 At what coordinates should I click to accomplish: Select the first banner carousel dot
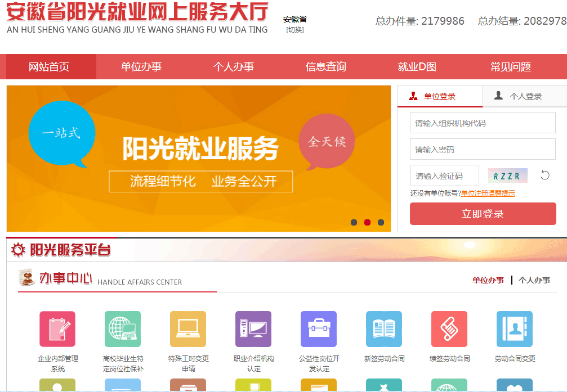354,223
